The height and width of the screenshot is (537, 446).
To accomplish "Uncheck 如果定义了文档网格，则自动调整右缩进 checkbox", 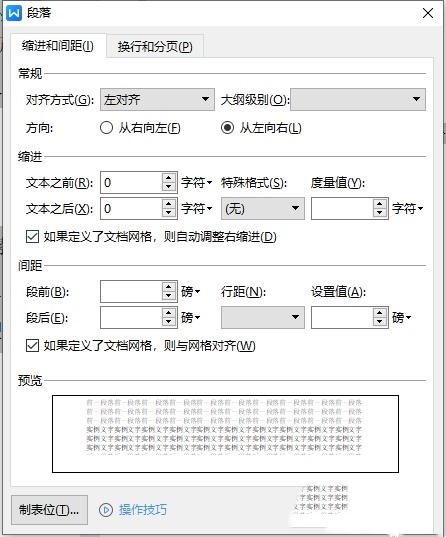I will 32,236.
